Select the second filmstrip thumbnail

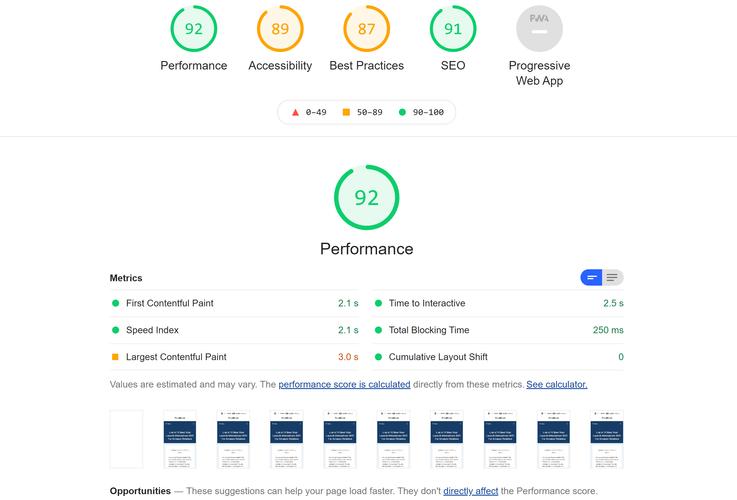[180, 439]
